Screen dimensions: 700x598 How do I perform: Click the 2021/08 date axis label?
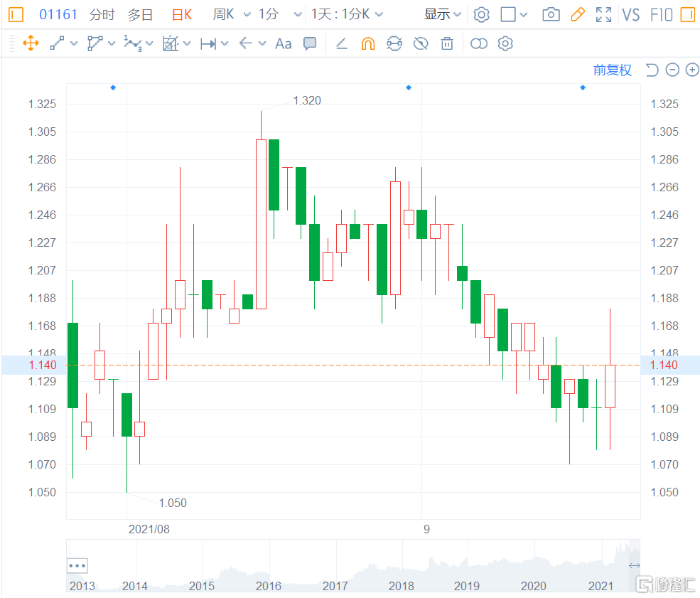pyautogui.click(x=149, y=529)
